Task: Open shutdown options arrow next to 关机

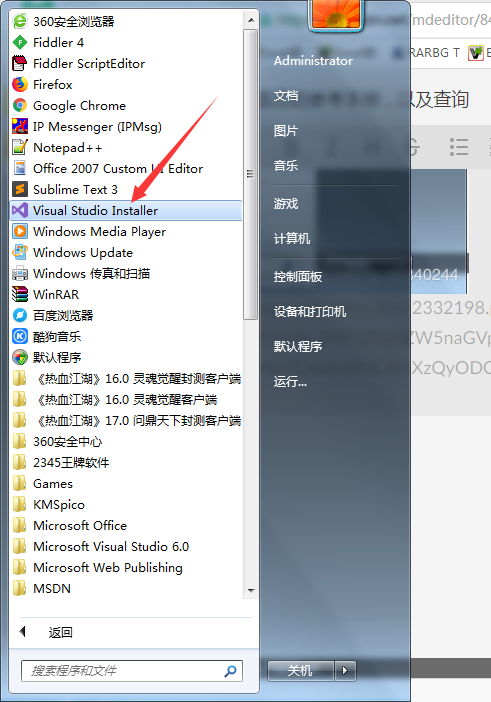Action: (x=345, y=671)
